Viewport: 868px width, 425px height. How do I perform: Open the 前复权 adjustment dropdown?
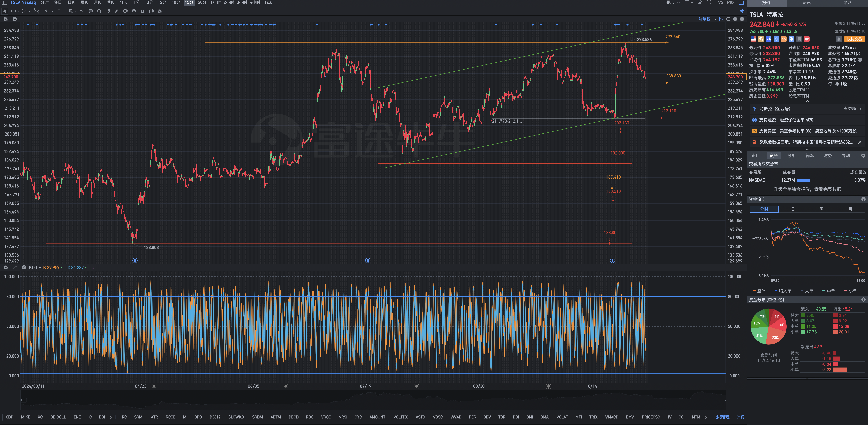click(707, 19)
